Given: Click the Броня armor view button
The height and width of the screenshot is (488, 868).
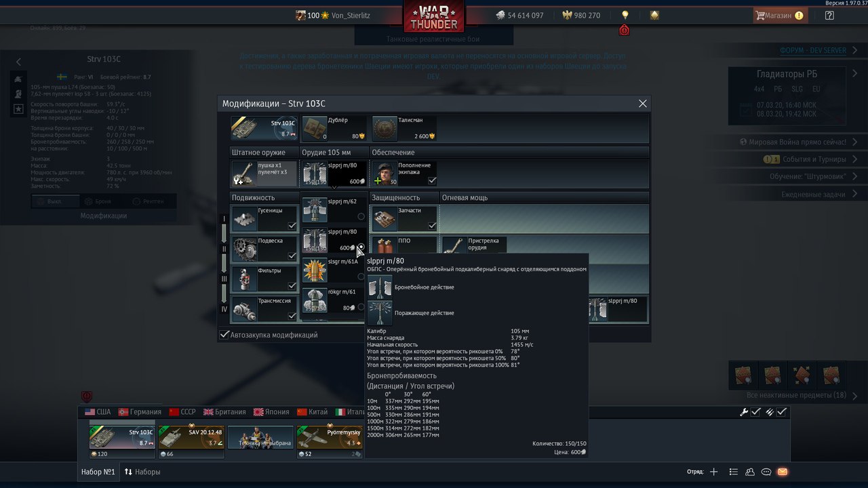Looking at the screenshot, I should click(98, 201).
